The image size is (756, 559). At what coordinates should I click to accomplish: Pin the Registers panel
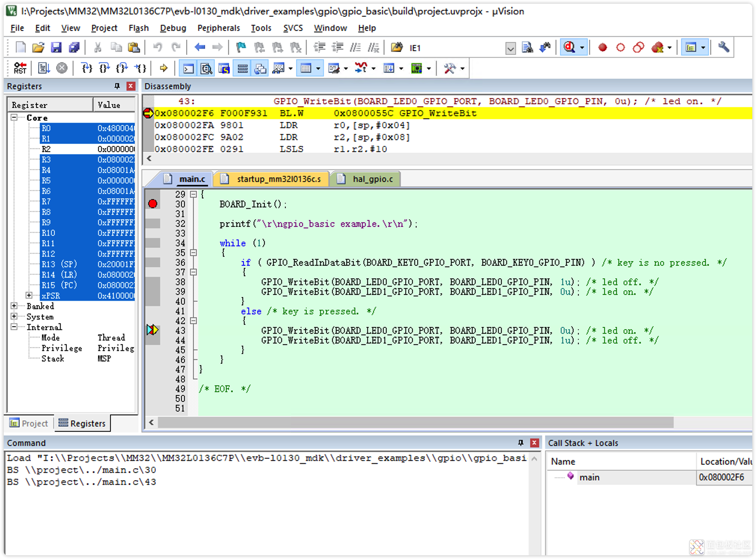(x=117, y=86)
